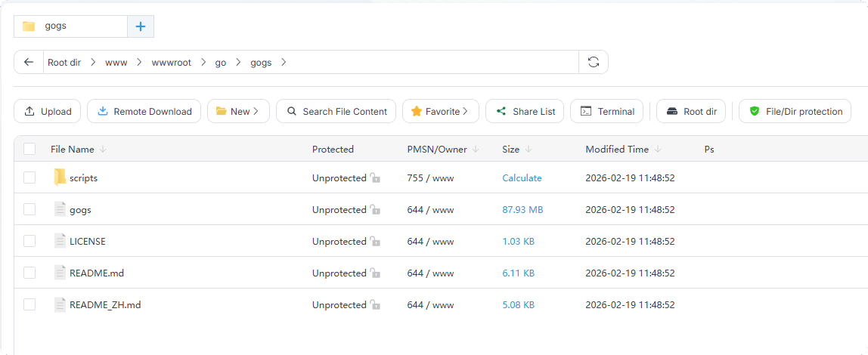Open the Terminal

pos(606,112)
